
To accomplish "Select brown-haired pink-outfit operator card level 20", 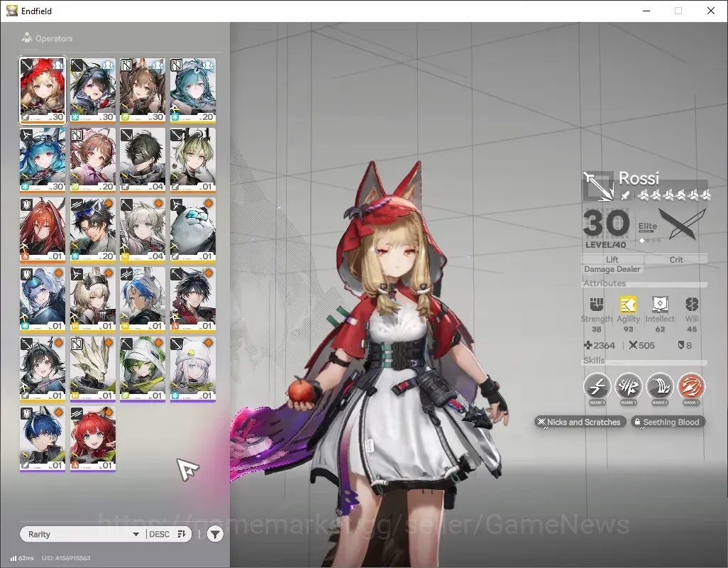I will tap(93, 160).
